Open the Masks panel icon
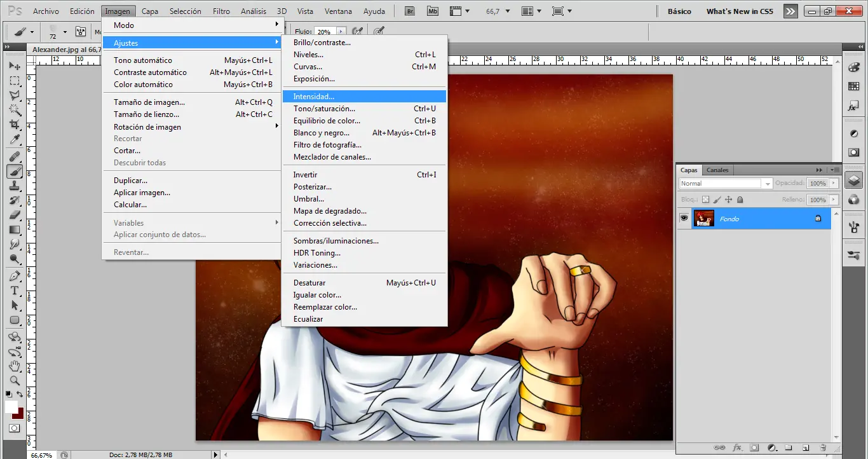The width and height of the screenshot is (868, 459). click(854, 152)
